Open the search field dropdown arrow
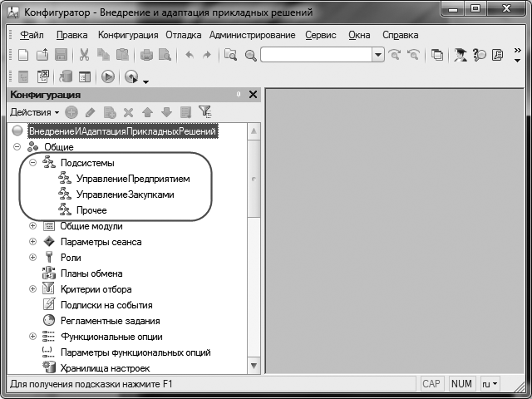Screen dimensions: 532x399 (x=377, y=55)
